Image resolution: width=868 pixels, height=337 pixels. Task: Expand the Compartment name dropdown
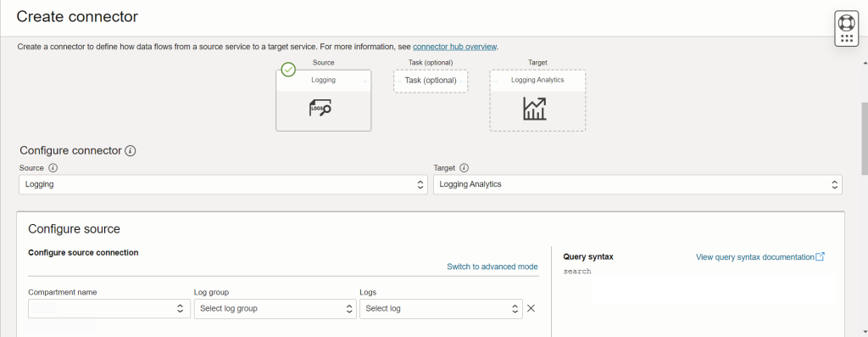coord(109,309)
